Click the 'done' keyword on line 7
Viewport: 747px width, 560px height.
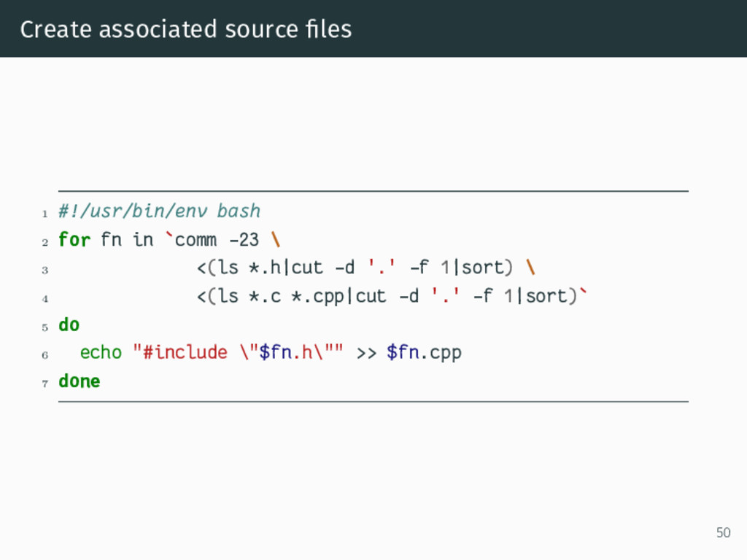pyautogui.click(x=79, y=381)
